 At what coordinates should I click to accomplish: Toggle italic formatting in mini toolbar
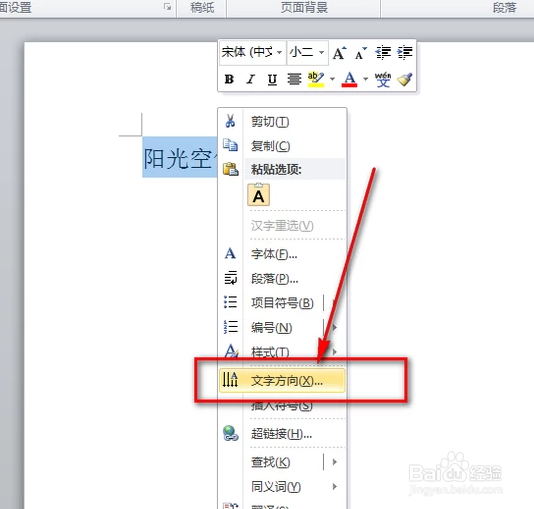click(250, 79)
